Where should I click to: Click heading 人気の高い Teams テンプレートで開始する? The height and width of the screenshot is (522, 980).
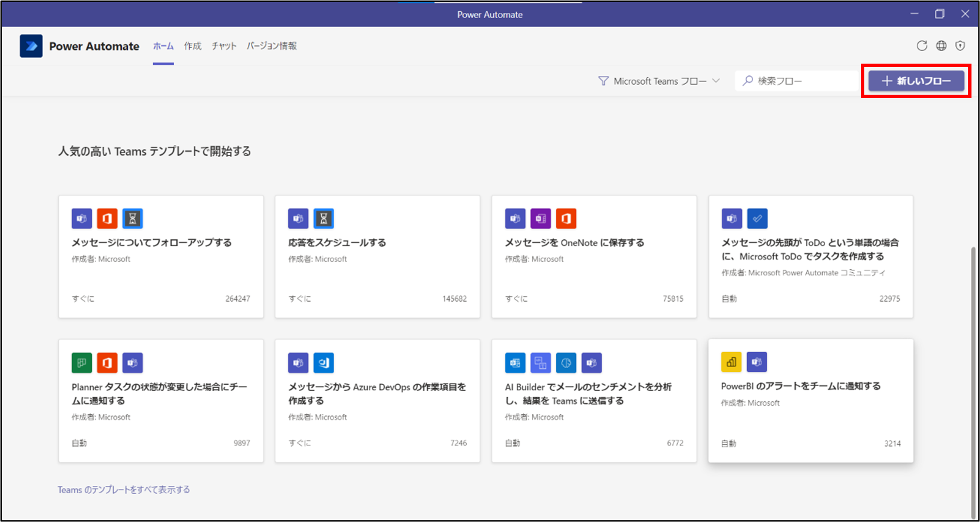click(x=155, y=151)
